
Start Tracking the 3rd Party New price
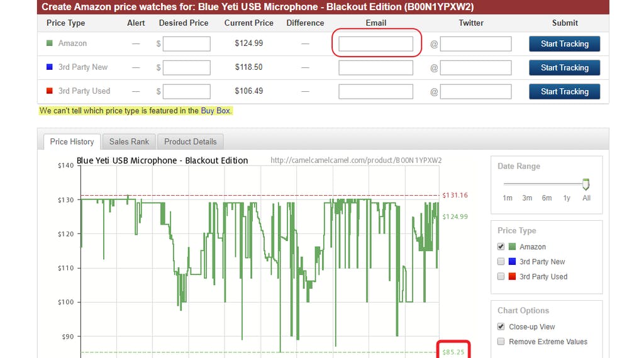tap(564, 67)
